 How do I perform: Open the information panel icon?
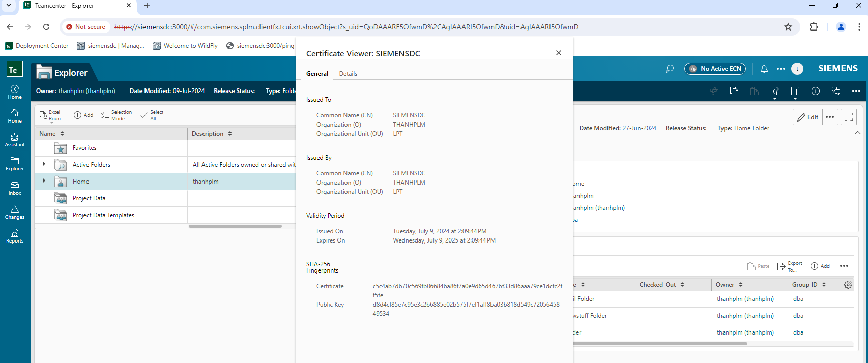(x=816, y=91)
